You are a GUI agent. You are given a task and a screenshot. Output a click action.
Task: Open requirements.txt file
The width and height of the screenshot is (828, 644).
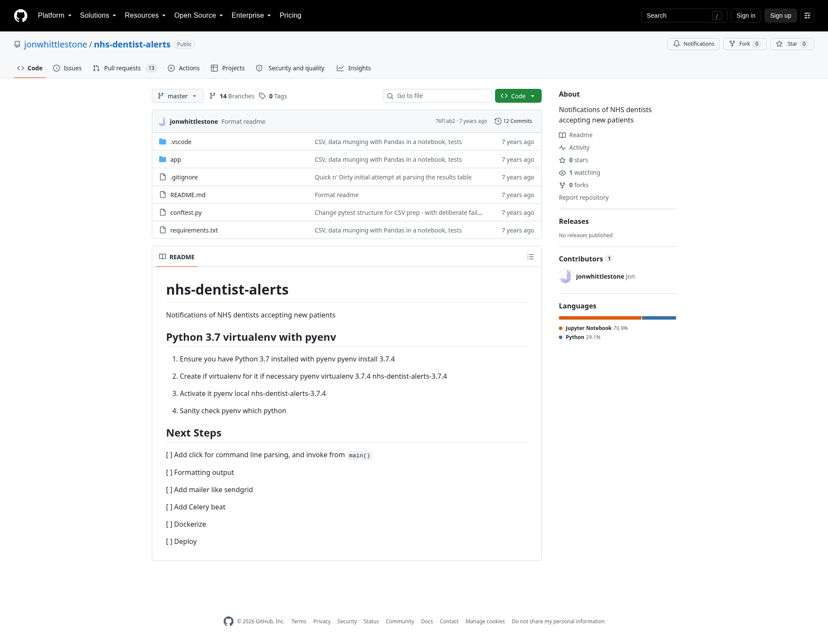click(x=194, y=230)
